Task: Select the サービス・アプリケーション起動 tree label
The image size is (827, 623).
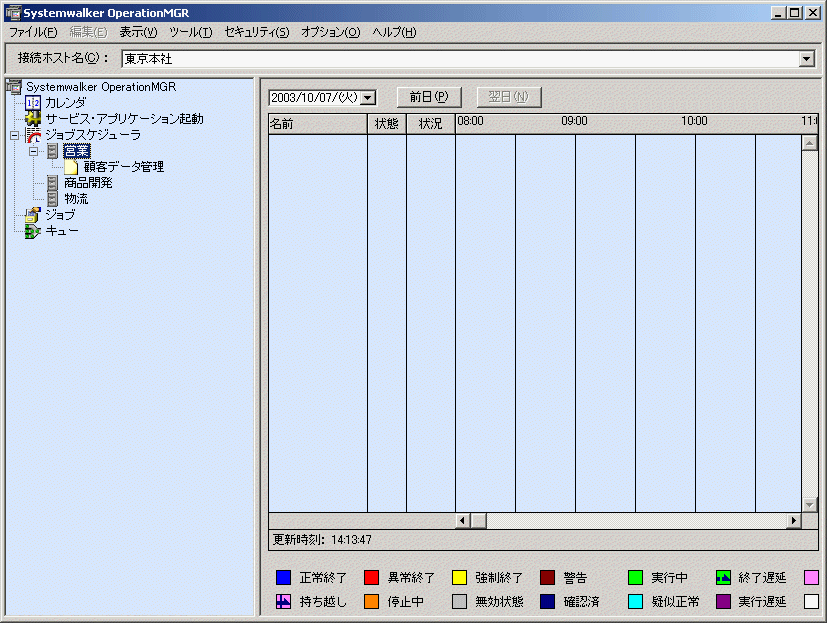Action: (124, 119)
